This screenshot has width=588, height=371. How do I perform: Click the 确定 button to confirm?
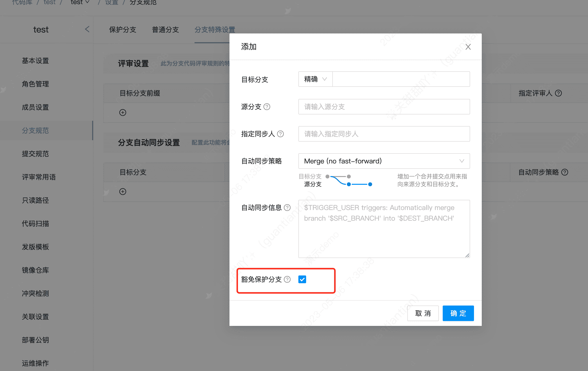[x=458, y=313]
